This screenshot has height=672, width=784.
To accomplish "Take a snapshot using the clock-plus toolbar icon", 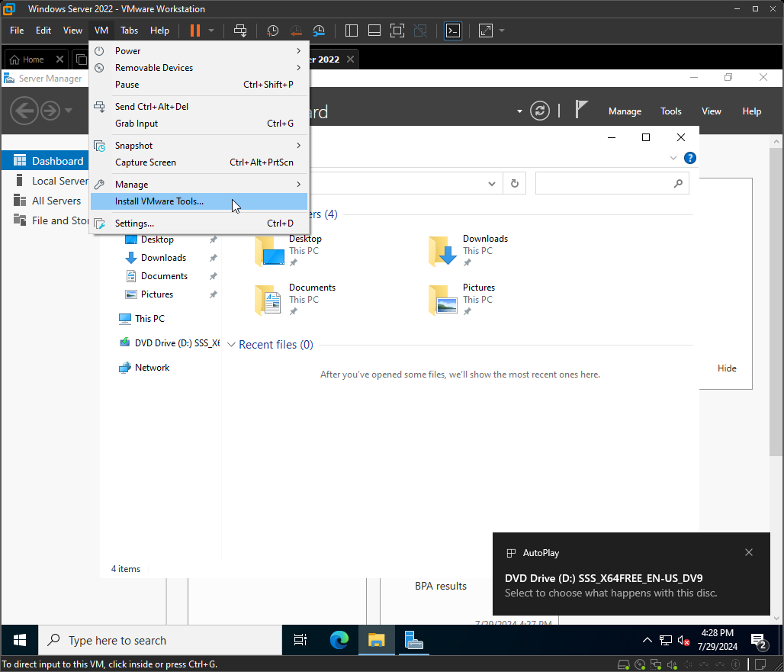I will coord(272,31).
